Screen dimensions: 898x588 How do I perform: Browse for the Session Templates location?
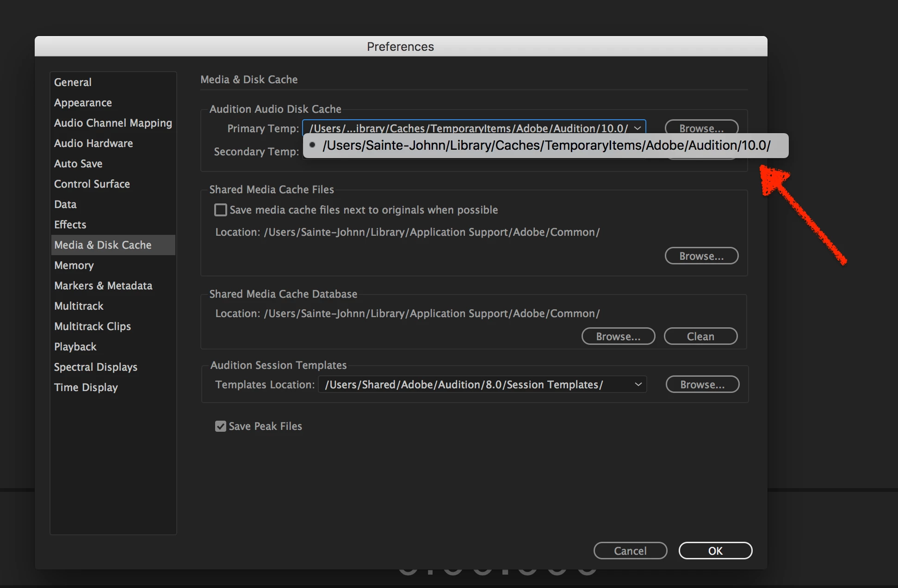(x=702, y=385)
